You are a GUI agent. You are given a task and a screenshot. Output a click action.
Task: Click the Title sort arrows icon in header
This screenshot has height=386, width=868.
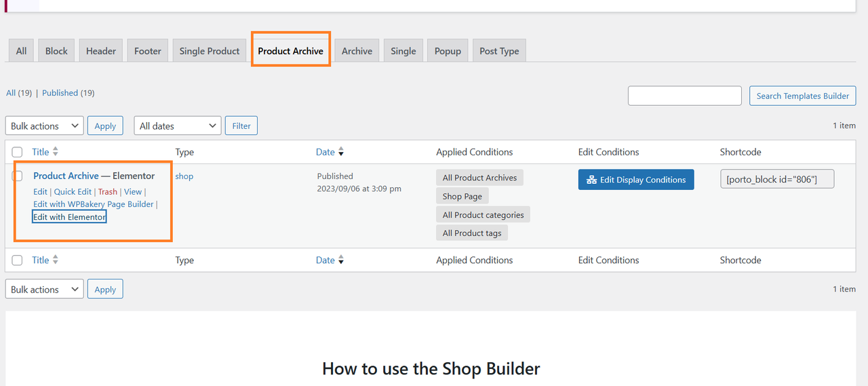tap(56, 152)
